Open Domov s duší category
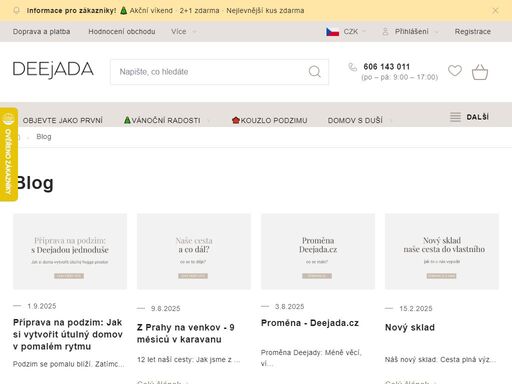Viewport: 512px width, 384px height. coord(355,120)
